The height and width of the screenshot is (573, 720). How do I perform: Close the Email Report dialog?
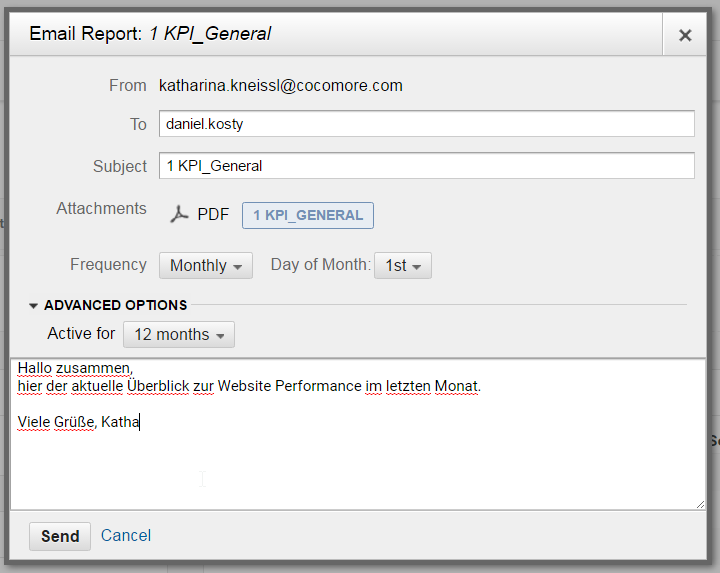coord(685,35)
